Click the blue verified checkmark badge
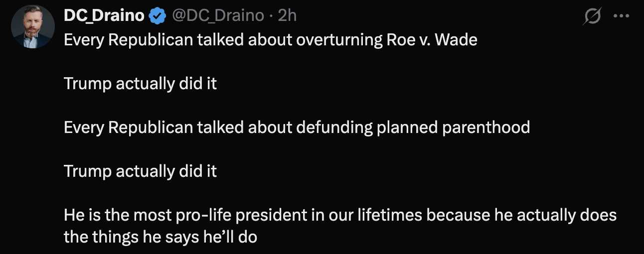644x254 pixels. tap(158, 16)
